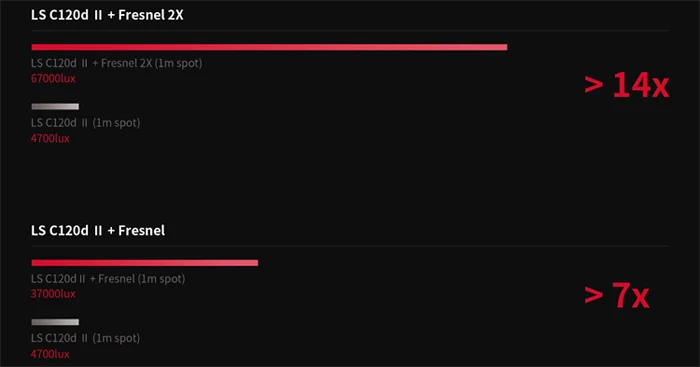
Task: Click the large red 14x number
Action: click(x=641, y=85)
